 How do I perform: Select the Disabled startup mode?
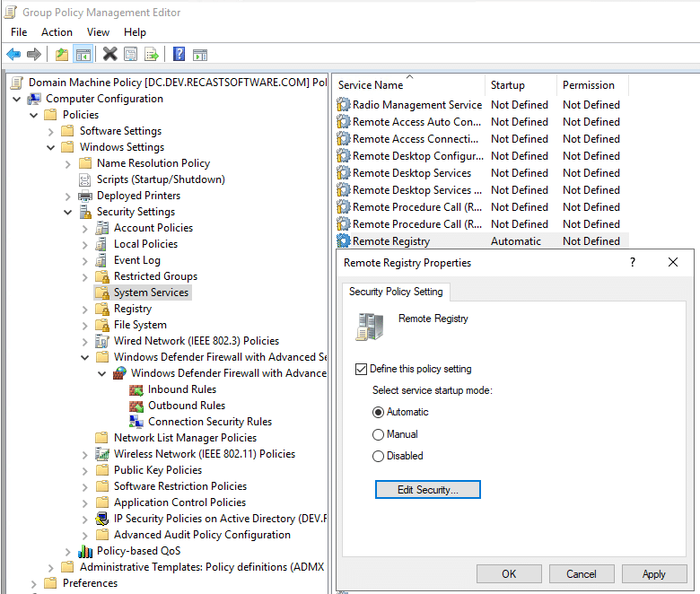[x=378, y=456]
